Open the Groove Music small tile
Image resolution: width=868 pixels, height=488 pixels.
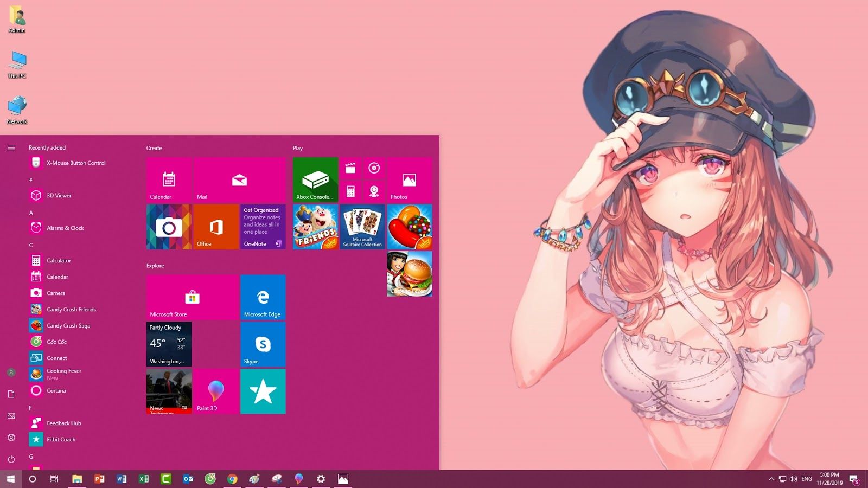(374, 168)
